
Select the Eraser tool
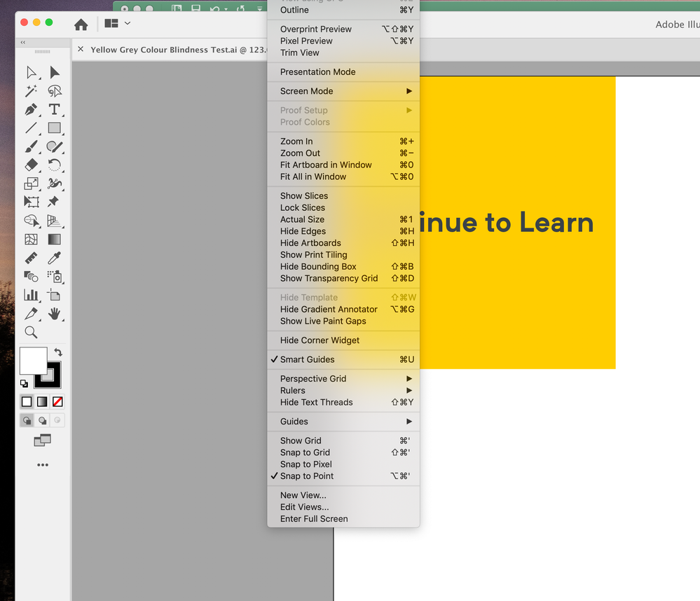31,165
